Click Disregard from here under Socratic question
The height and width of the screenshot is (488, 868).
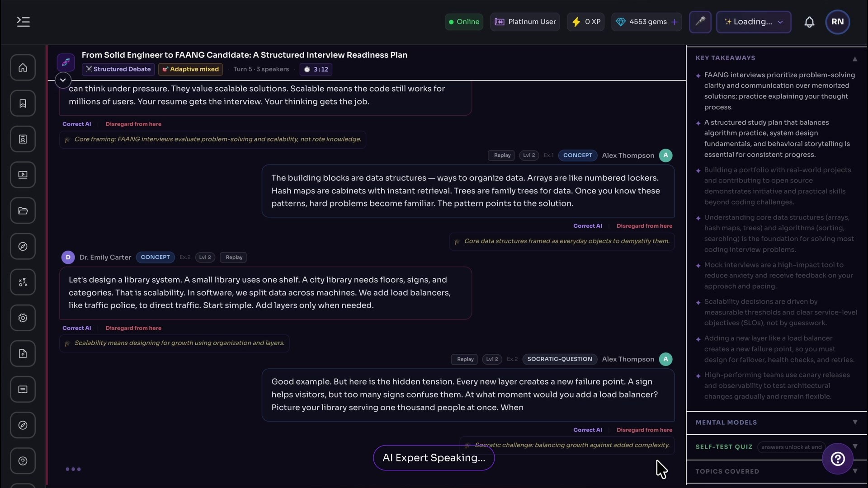click(644, 430)
